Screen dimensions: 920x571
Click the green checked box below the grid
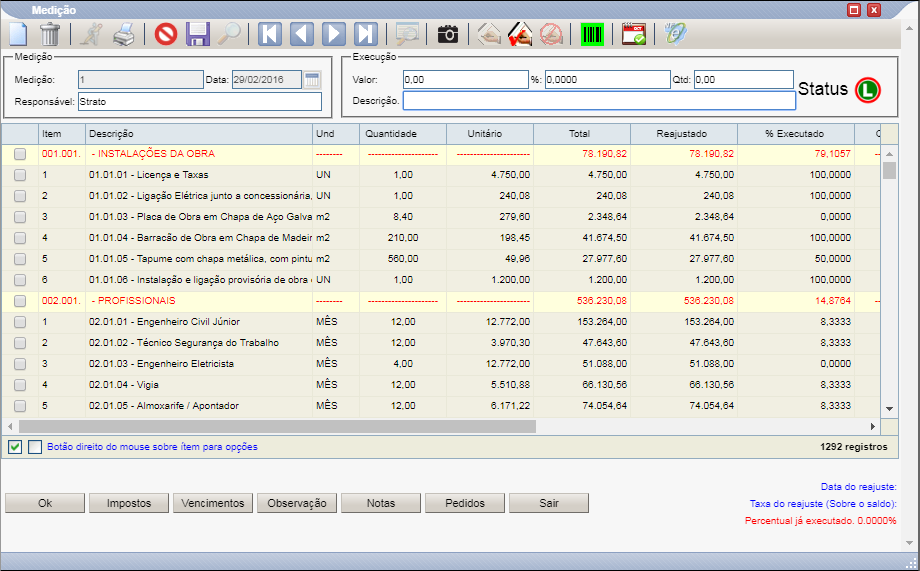point(15,447)
